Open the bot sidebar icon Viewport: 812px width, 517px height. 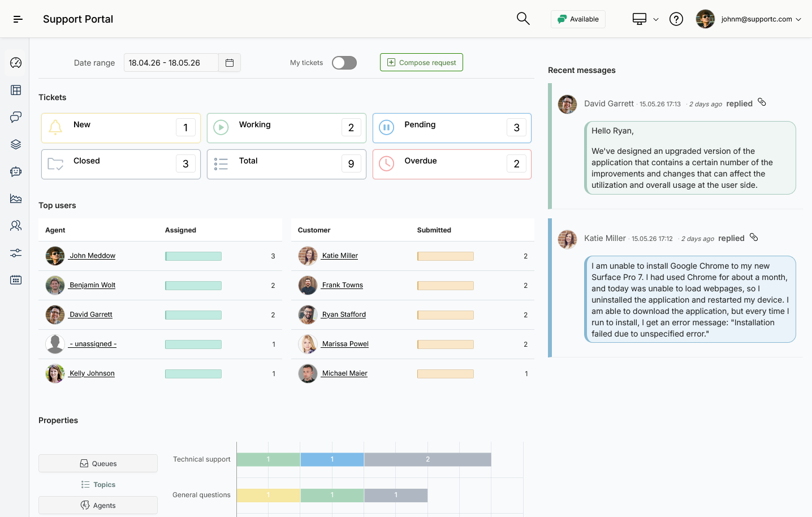click(x=16, y=171)
